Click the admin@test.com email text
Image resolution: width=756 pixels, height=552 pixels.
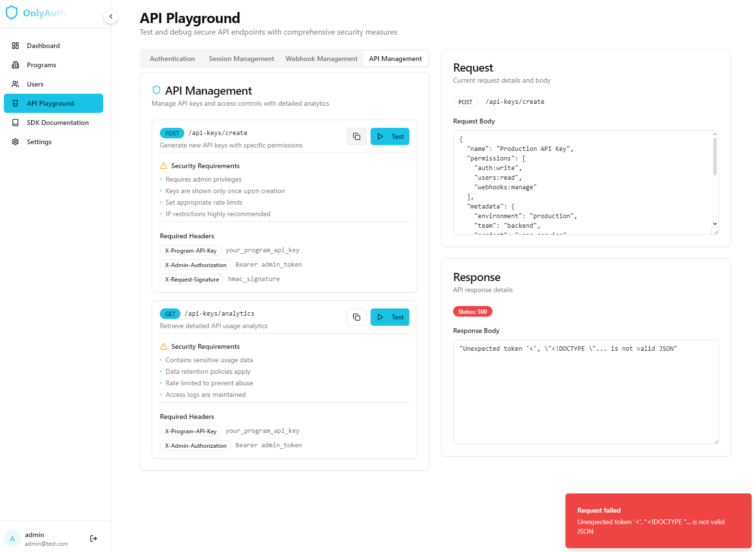point(47,544)
